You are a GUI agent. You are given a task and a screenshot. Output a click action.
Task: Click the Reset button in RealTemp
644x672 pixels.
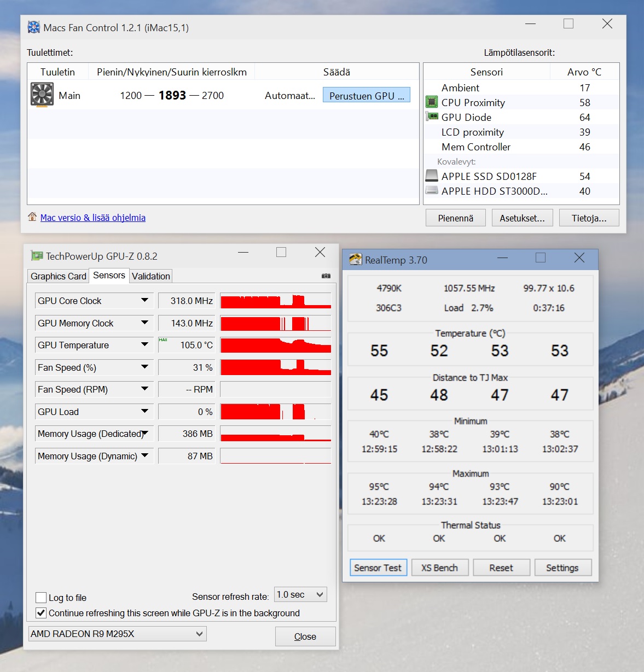point(501,568)
